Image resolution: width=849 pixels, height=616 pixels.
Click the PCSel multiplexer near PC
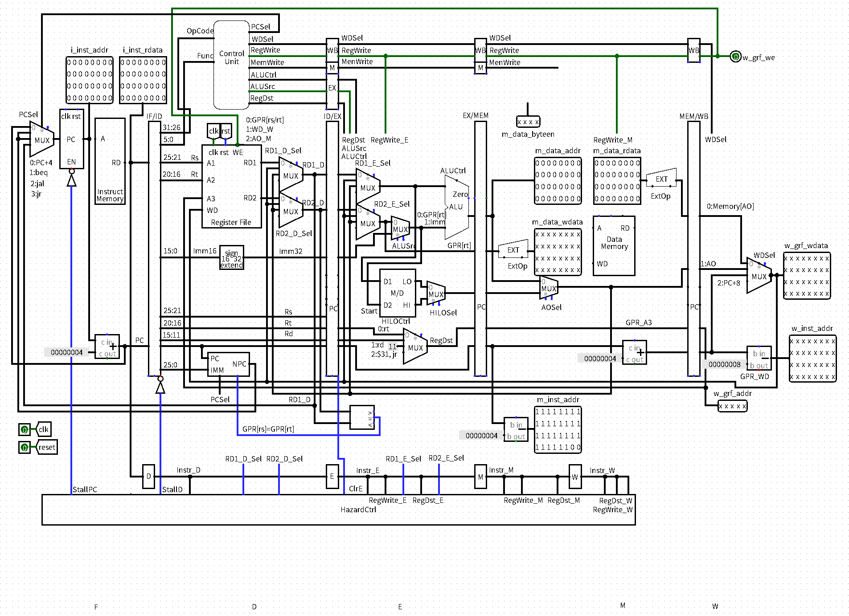(41, 139)
